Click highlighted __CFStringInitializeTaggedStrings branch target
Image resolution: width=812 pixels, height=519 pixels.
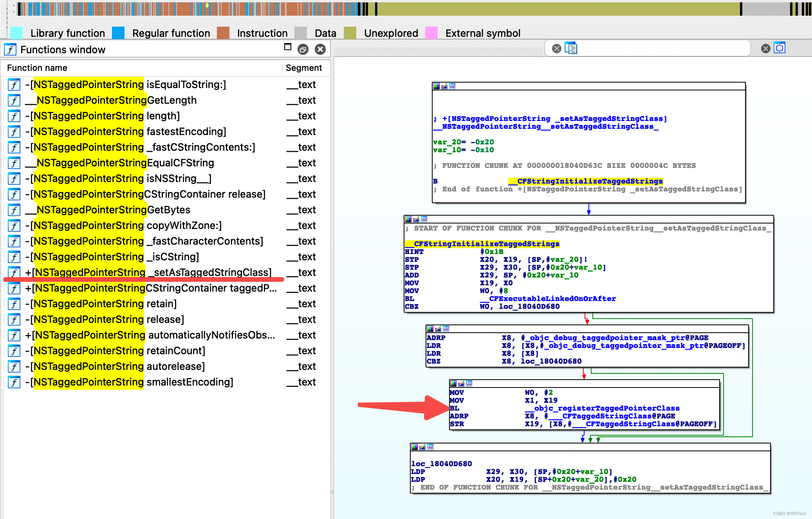(585, 181)
